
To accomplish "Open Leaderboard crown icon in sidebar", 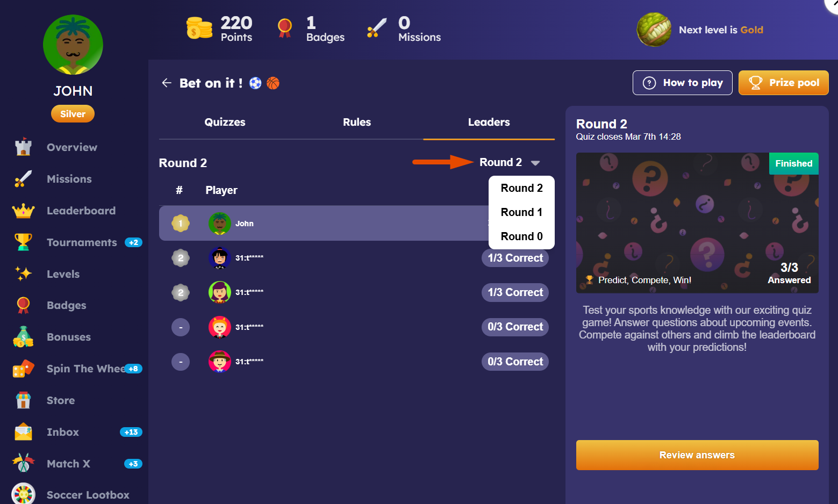I will coord(23,211).
